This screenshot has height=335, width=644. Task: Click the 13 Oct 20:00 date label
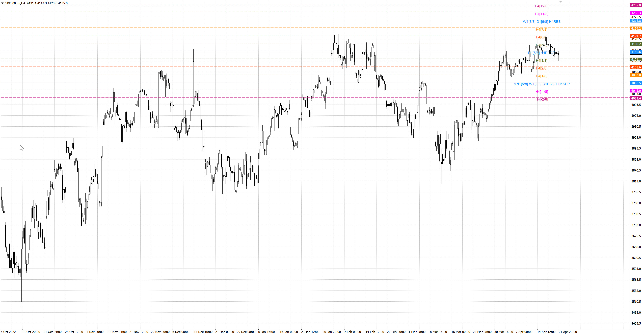(31, 332)
